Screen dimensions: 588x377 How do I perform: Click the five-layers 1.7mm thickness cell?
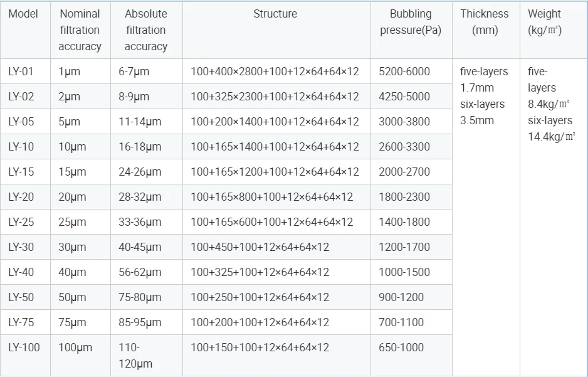coord(484,80)
